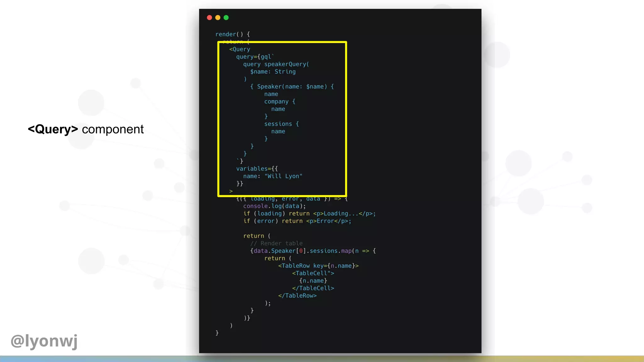Click the '@lyonwj' handle text
Image resolution: width=644 pixels, height=362 pixels.
click(x=44, y=341)
